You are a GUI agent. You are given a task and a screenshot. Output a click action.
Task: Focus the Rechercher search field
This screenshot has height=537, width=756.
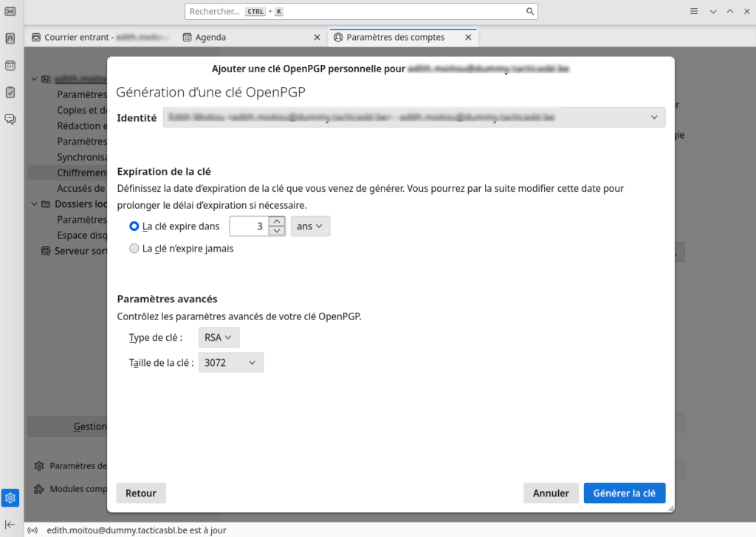tap(361, 11)
